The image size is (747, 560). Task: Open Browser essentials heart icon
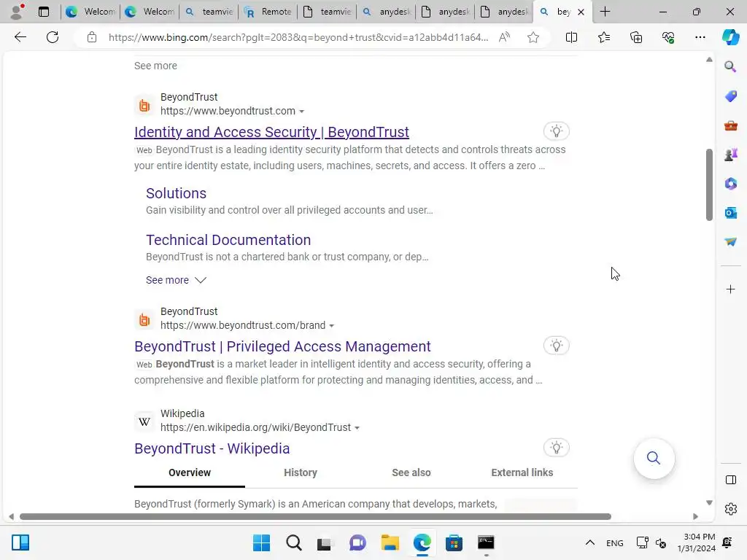668,37
